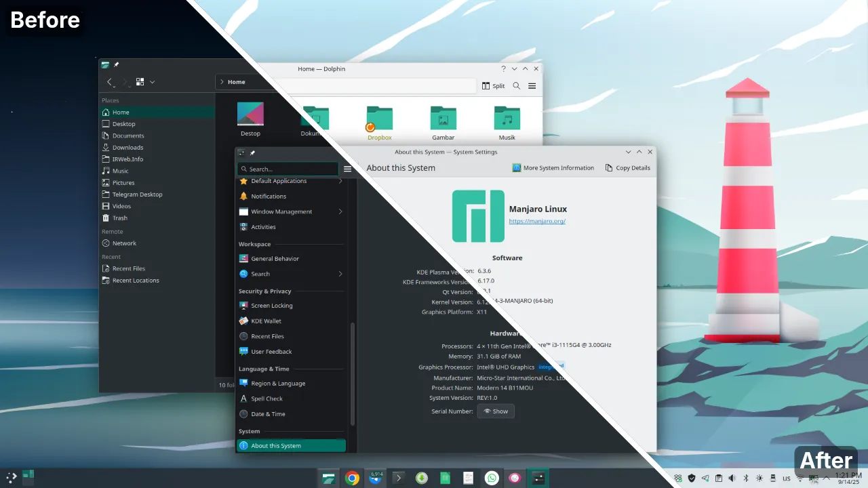This screenshot has height=488, width=868.
Task: Click the Dolphin search magnifier icon
Action: click(x=517, y=86)
